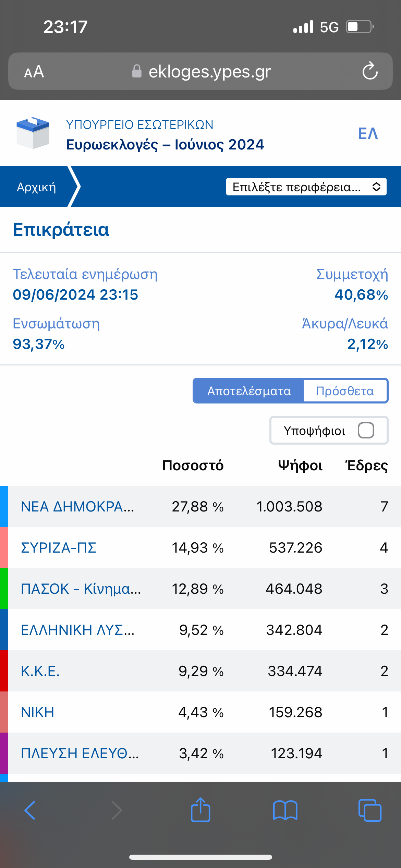Show open tabs in Safari

370,810
